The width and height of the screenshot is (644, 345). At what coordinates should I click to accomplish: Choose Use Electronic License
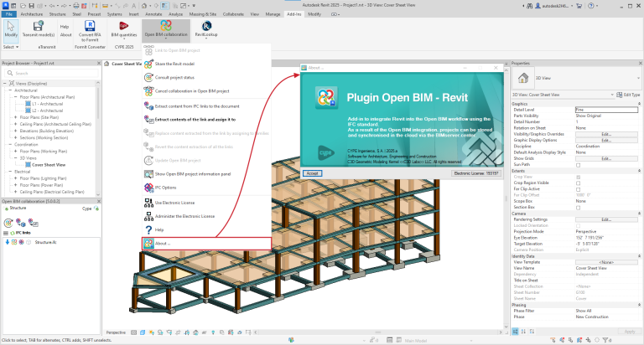click(x=207, y=203)
